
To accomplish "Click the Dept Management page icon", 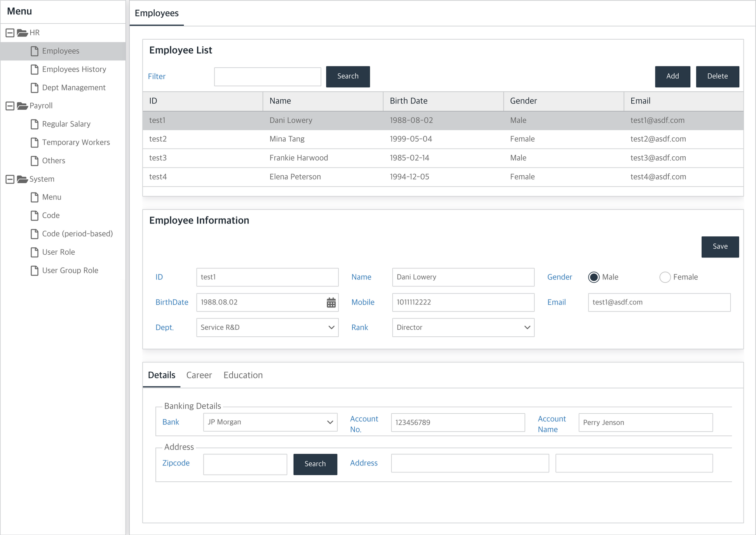I will pos(35,87).
